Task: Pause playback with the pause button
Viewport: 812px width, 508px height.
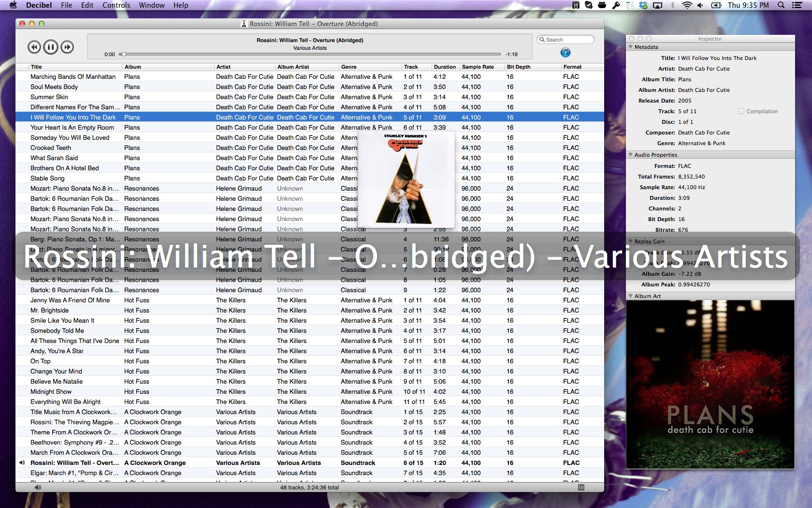Action: (x=51, y=47)
